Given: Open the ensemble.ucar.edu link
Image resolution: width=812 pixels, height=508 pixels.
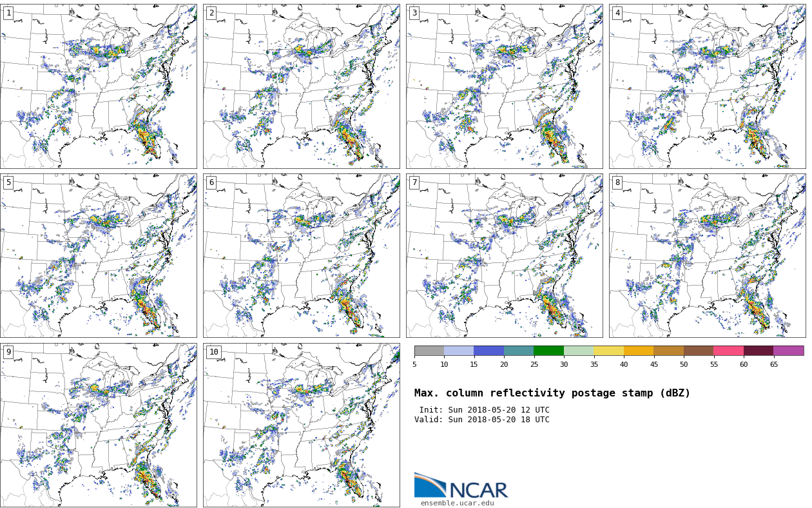Looking at the screenshot, I should point(457,503).
